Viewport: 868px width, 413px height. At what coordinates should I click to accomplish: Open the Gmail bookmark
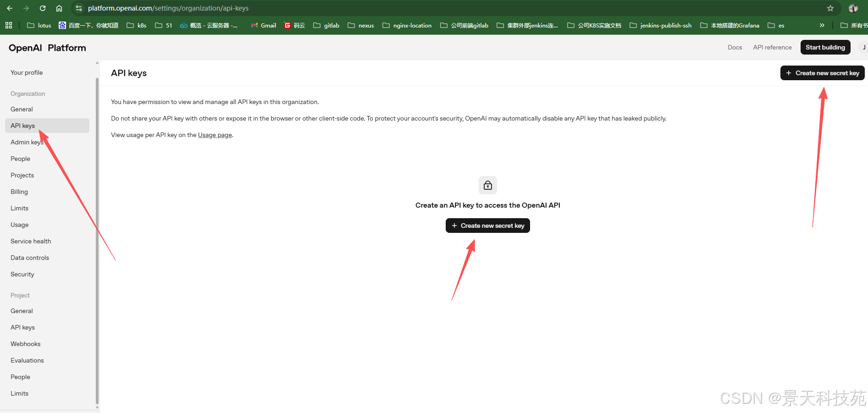tap(264, 25)
